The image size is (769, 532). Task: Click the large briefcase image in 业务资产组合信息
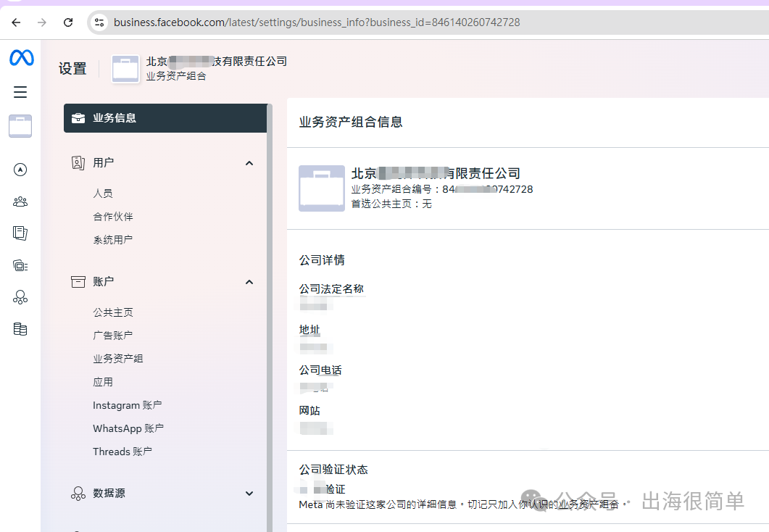(x=322, y=188)
